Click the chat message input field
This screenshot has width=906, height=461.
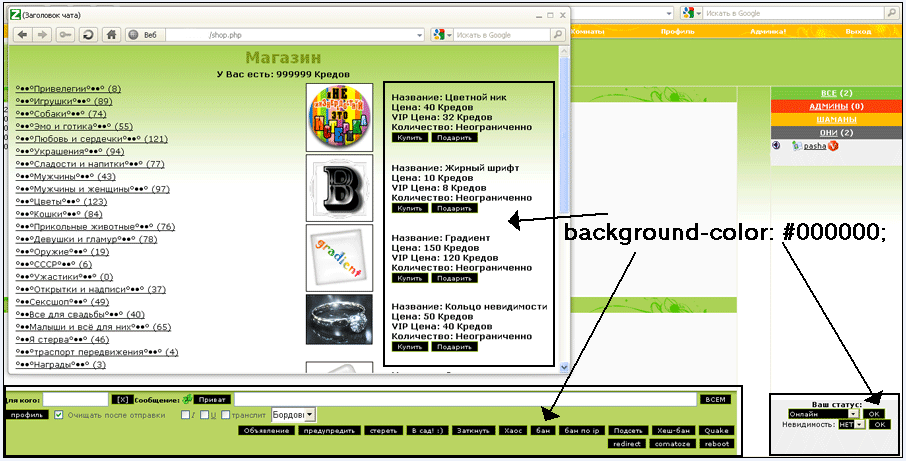(464, 399)
